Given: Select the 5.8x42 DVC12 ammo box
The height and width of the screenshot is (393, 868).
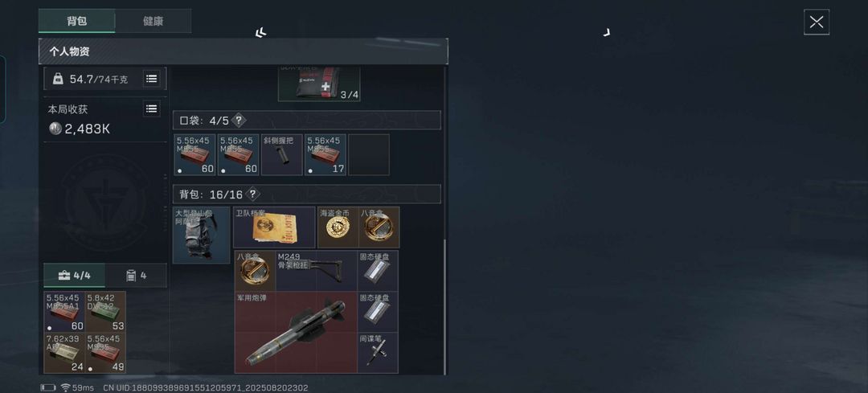Looking at the screenshot, I should (x=106, y=312).
